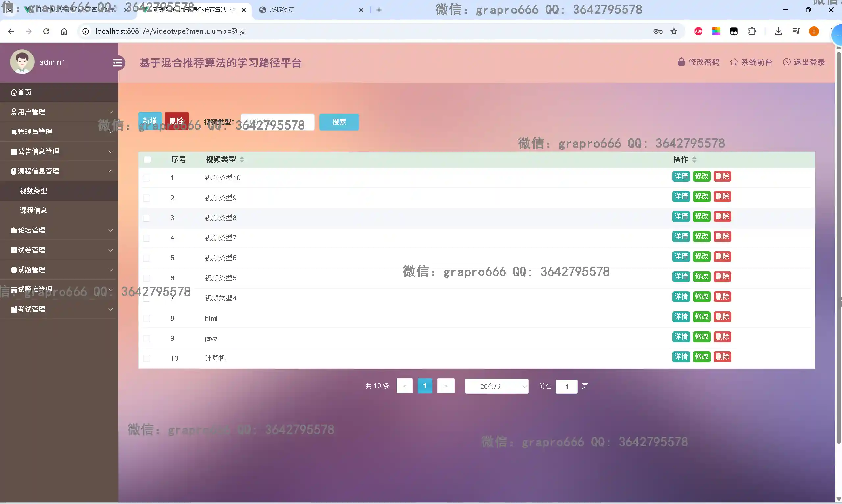Check the row for java
Image resolution: width=842 pixels, height=504 pixels.
click(x=146, y=338)
